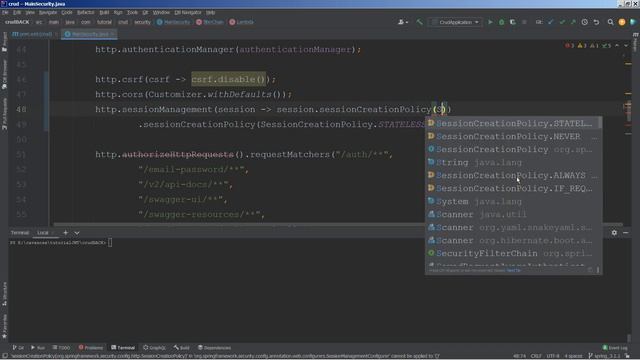Run with coverage icon in toolbar
The image size is (640, 360).
click(x=513, y=22)
